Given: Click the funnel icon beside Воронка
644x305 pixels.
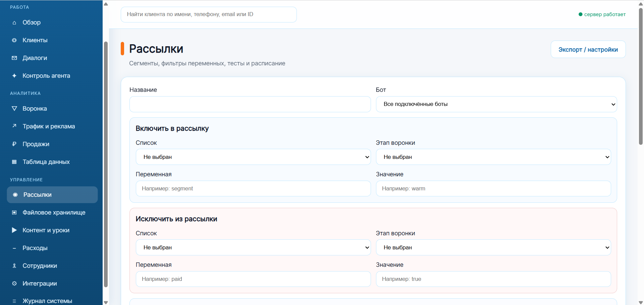Looking at the screenshot, I should tap(14, 109).
